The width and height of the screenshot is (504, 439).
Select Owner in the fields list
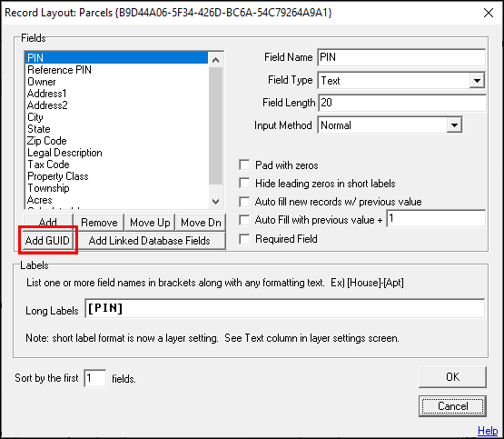pyautogui.click(x=116, y=82)
